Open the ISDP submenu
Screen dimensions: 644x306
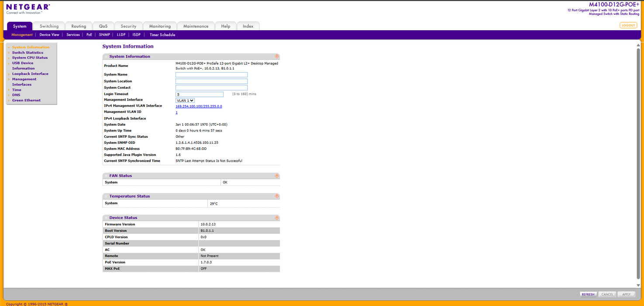(137, 35)
